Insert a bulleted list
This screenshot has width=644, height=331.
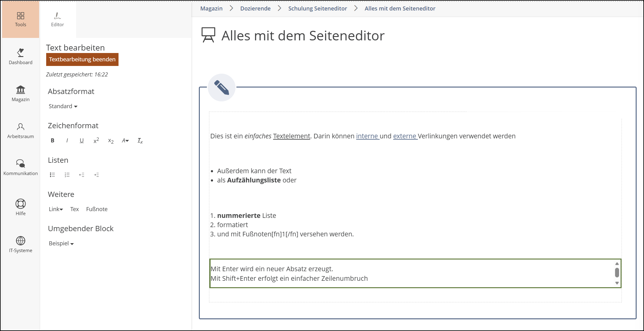[52, 175]
